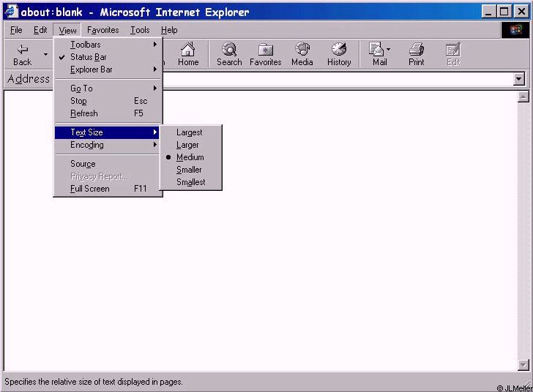The width and height of the screenshot is (533, 392).
Task: Choose Full Screen in the View menu
Action: 108,189
